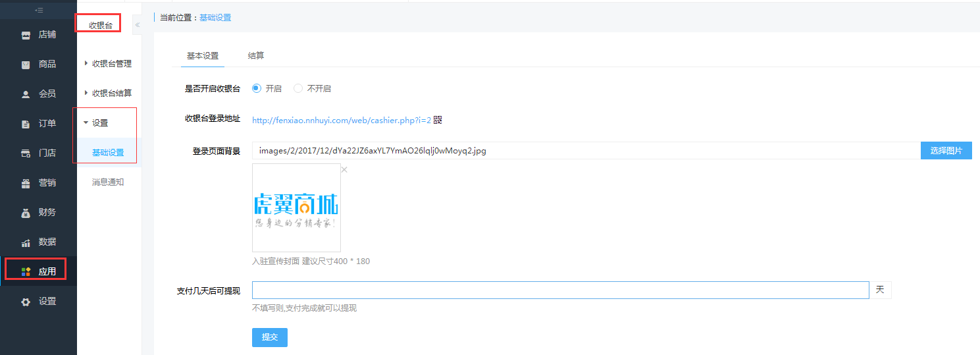The height and width of the screenshot is (355, 980).
Task: Click the 选择图片 button
Action: tap(946, 151)
